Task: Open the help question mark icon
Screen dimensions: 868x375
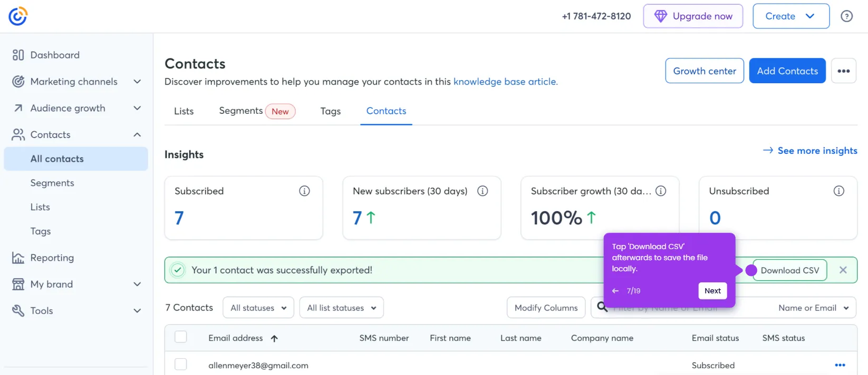Action: point(846,16)
